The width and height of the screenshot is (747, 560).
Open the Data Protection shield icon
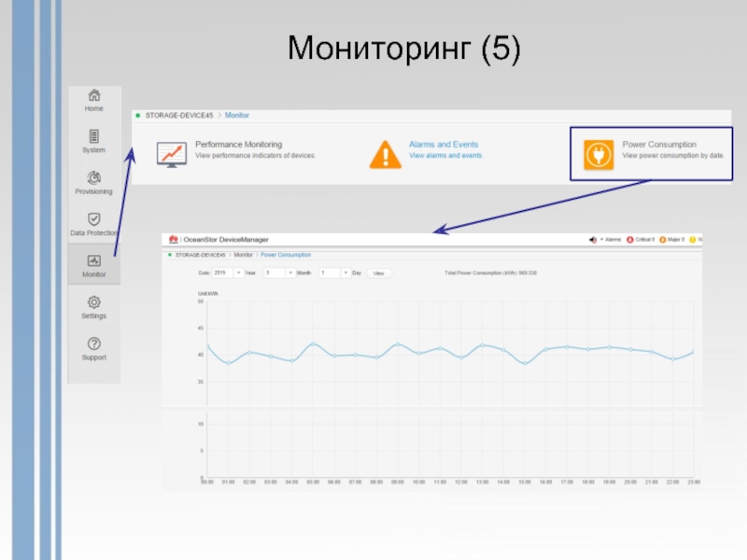coord(94,219)
